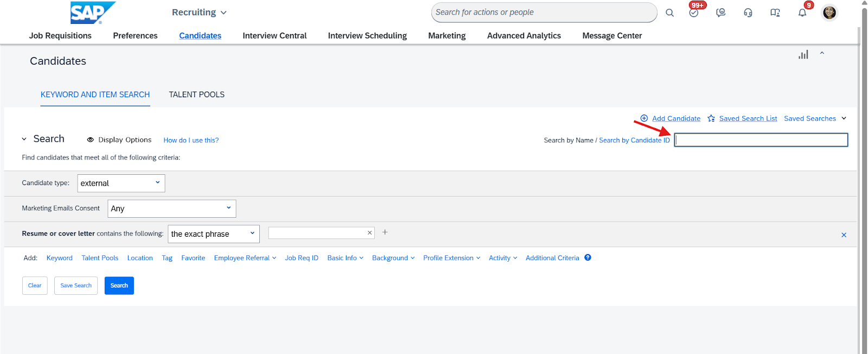868x354 pixels.
Task: Open the notifications bell icon
Action: 802,12
